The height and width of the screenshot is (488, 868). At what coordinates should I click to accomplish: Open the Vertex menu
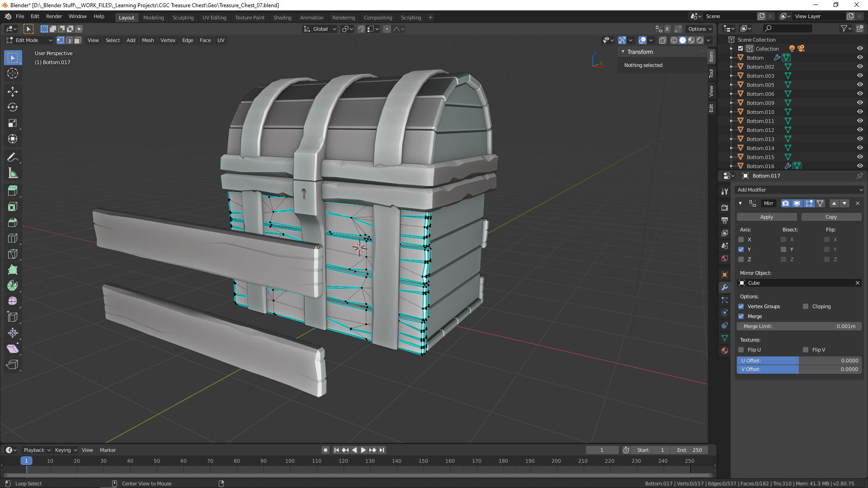(x=168, y=40)
